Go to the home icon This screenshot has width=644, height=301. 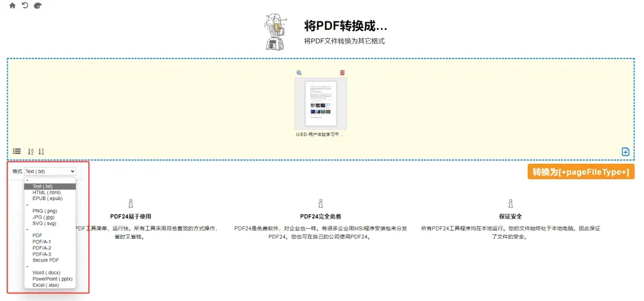tap(13, 6)
